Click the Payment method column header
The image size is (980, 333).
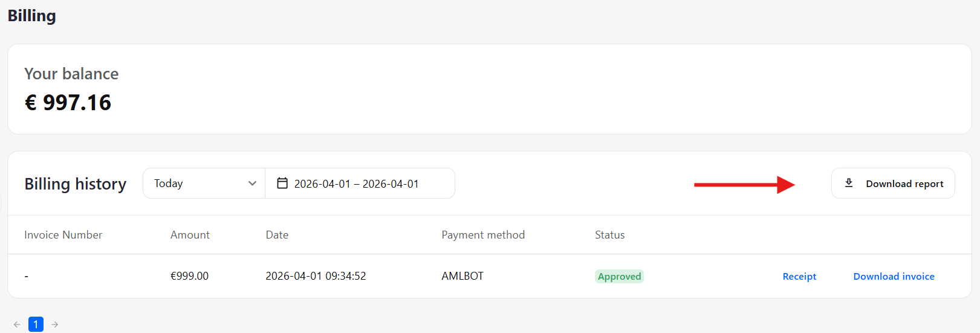coord(483,235)
